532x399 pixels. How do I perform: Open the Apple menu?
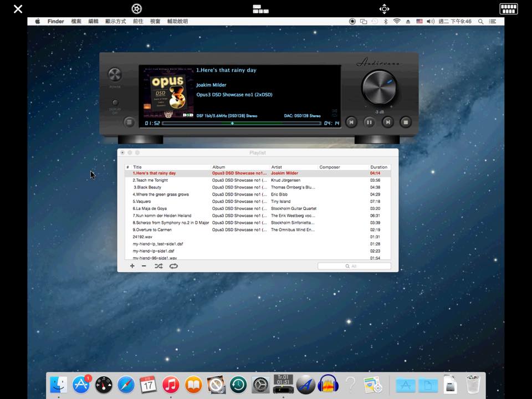click(37, 22)
